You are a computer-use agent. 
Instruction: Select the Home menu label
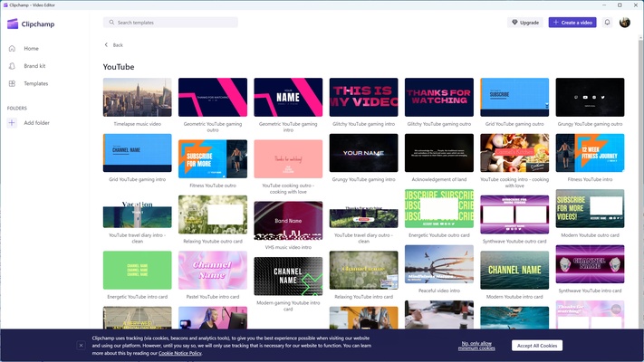click(x=31, y=49)
